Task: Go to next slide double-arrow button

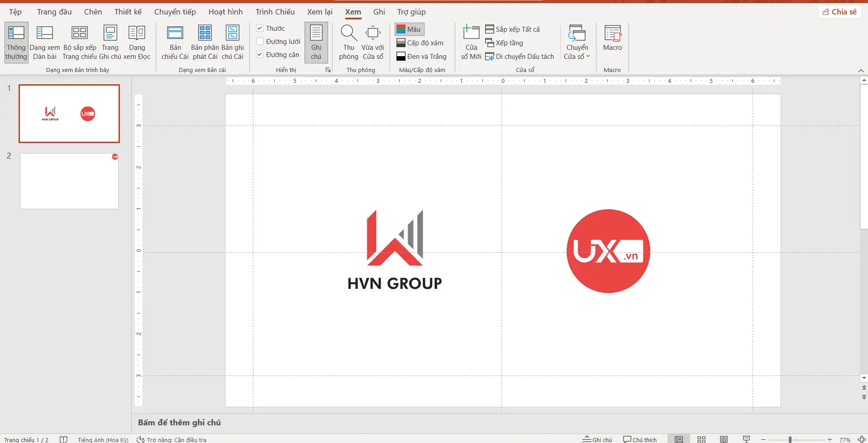Action: point(864,397)
